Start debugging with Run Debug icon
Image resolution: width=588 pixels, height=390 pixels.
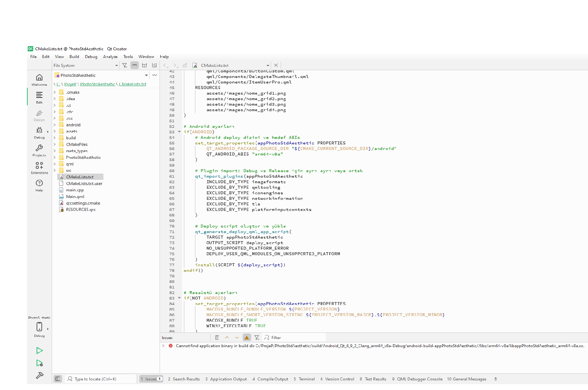point(40,363)
